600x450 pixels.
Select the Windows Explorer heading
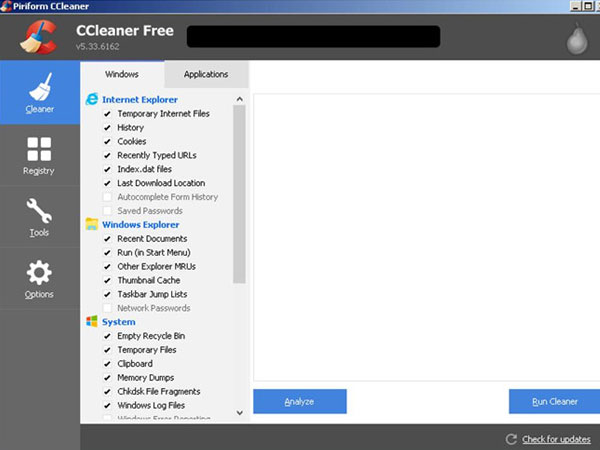point(140,225)
